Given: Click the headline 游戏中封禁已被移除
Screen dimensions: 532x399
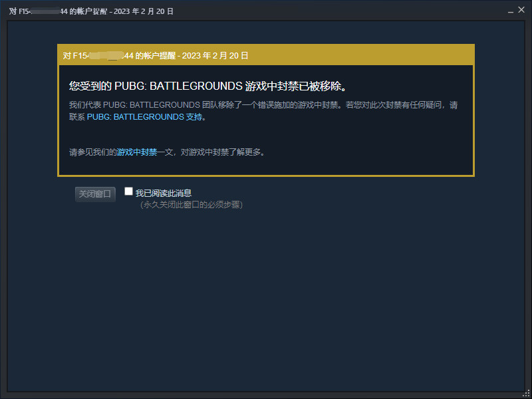Looking at the screenshot, I should click(x=208, y=86).
